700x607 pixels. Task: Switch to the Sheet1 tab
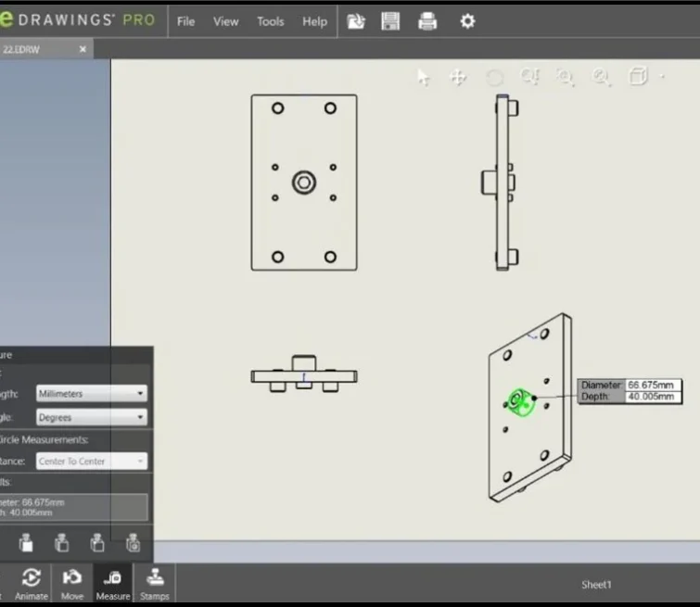click(x=596, y=585)
